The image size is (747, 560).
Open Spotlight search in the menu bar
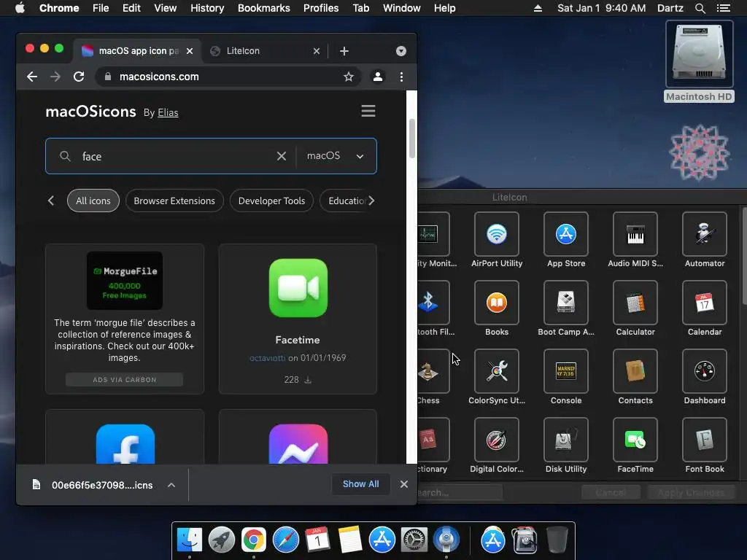(700, 8)
